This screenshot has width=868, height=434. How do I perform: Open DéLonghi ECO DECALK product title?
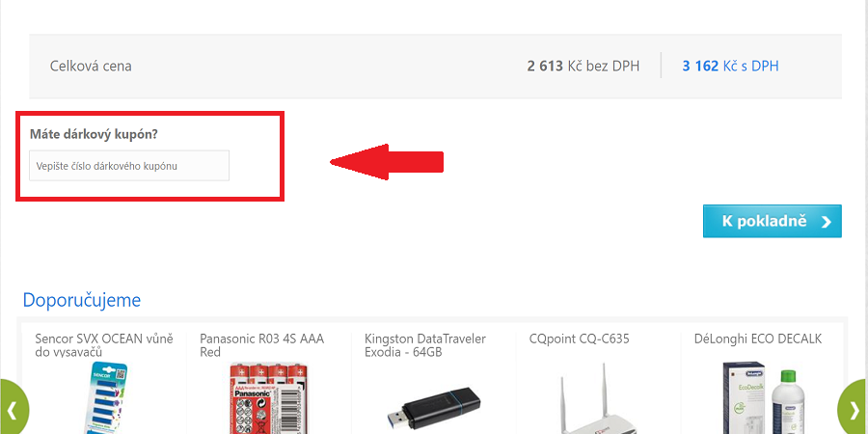click(x=758, y=339)
